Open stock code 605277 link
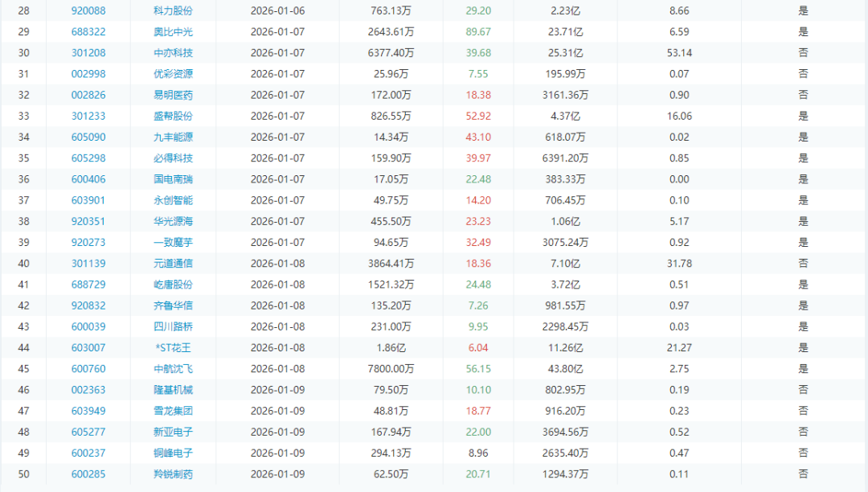 click(88, 431)
